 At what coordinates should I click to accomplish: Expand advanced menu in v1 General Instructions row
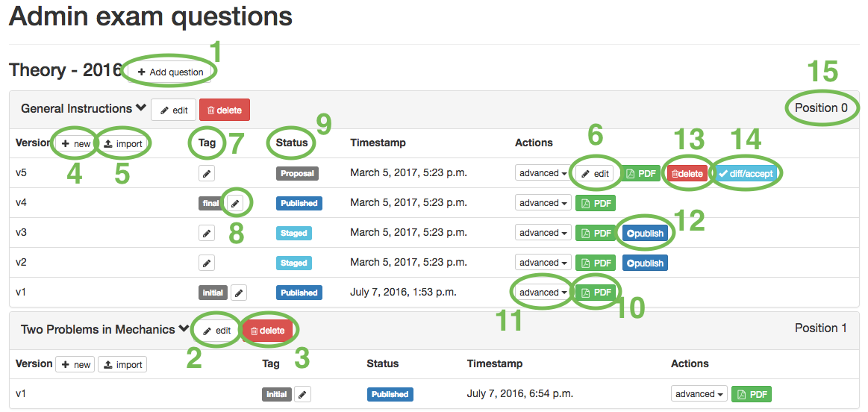[543, 293]
